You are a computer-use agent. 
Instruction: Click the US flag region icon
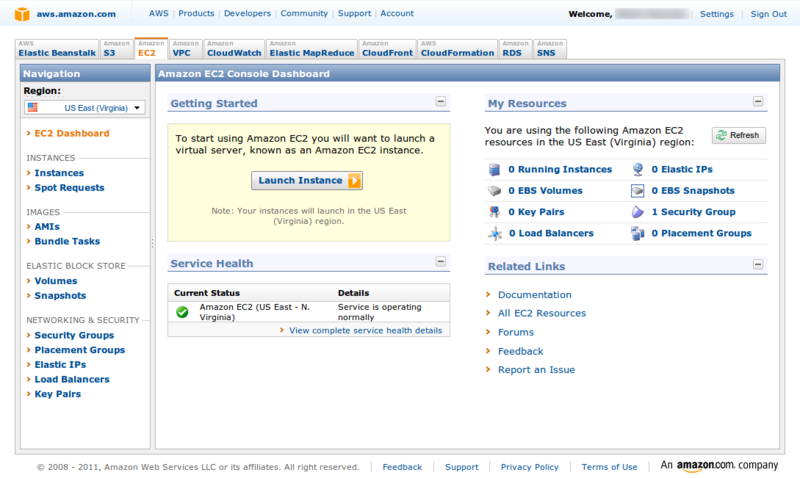(33, 108)
